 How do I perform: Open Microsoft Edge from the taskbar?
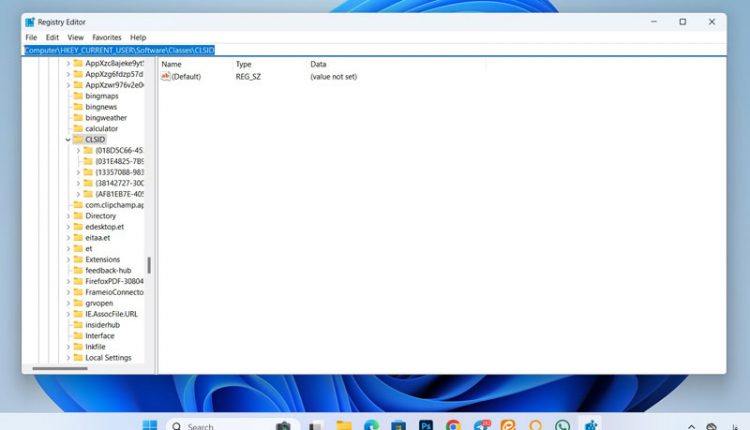(371, 425)
